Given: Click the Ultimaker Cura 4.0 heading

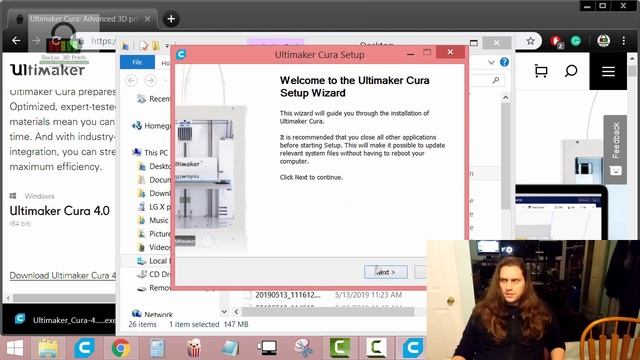Looking at the screenshot, I should click(x=60, y=211).
